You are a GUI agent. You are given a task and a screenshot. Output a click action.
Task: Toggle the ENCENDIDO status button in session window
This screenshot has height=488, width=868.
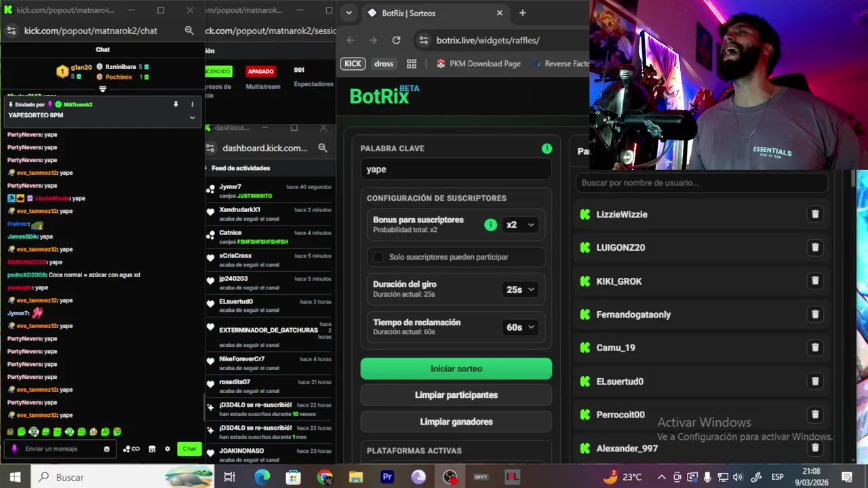[218, 71]
